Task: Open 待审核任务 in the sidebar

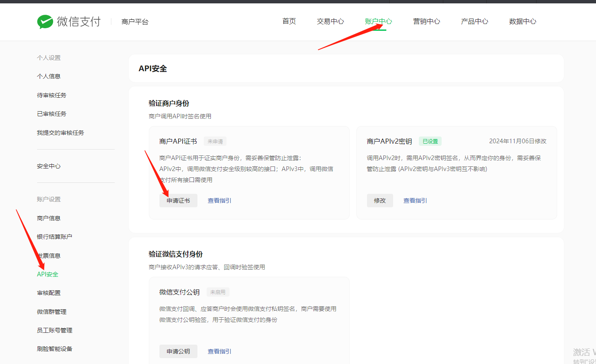Action: 51,95
